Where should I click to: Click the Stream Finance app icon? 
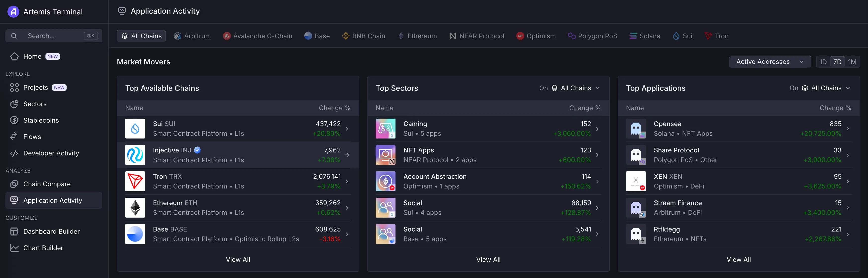tap(636, 207)
